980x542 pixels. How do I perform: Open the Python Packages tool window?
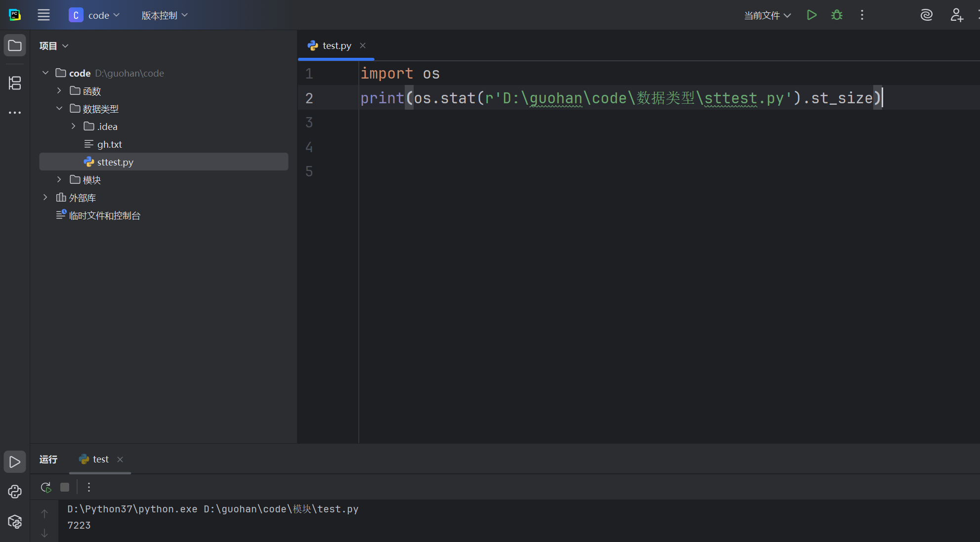coord(15,522)
